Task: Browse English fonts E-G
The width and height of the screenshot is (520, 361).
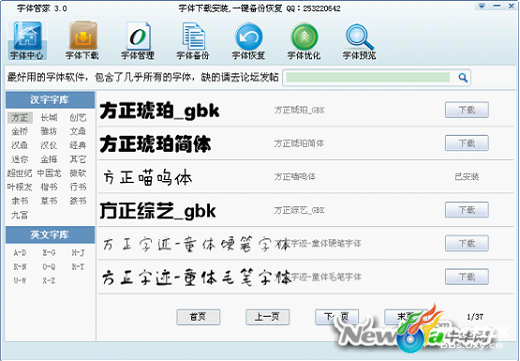Action: (49, 253)
